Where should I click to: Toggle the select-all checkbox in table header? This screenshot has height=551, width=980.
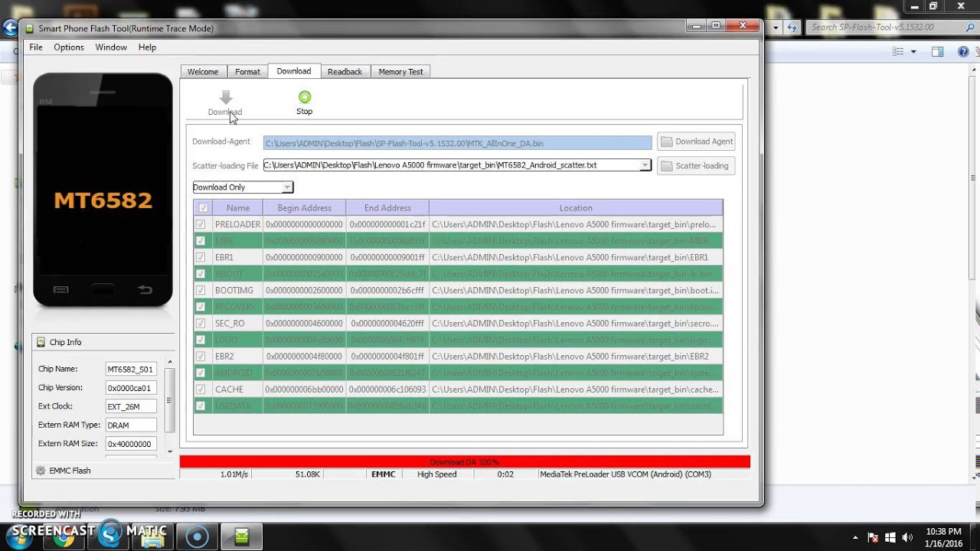[x=203, y=207]
